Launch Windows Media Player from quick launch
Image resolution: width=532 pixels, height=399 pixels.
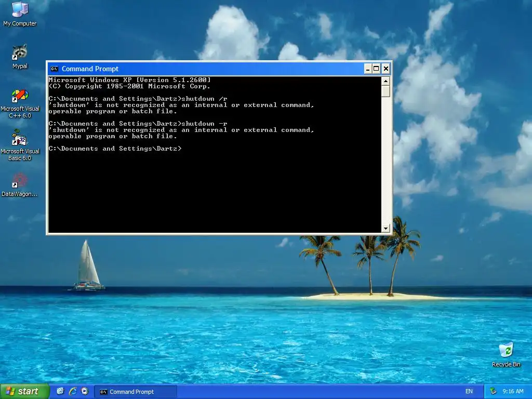(x=85, y=391)
